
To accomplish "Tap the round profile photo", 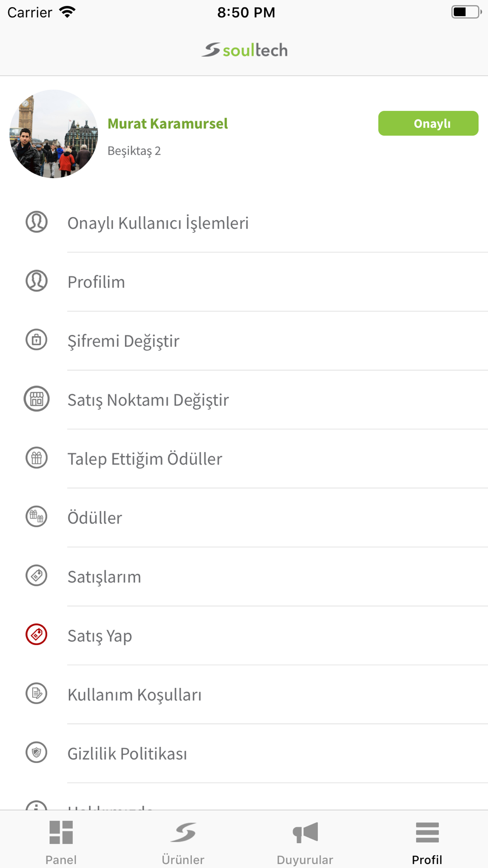I will click(54, 134).
